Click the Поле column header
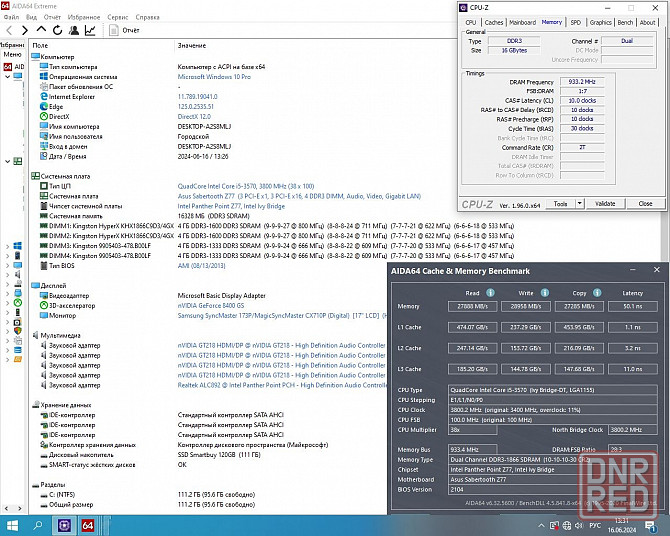Viewport: 670px width, 536px height. click(x=40, y=45)
